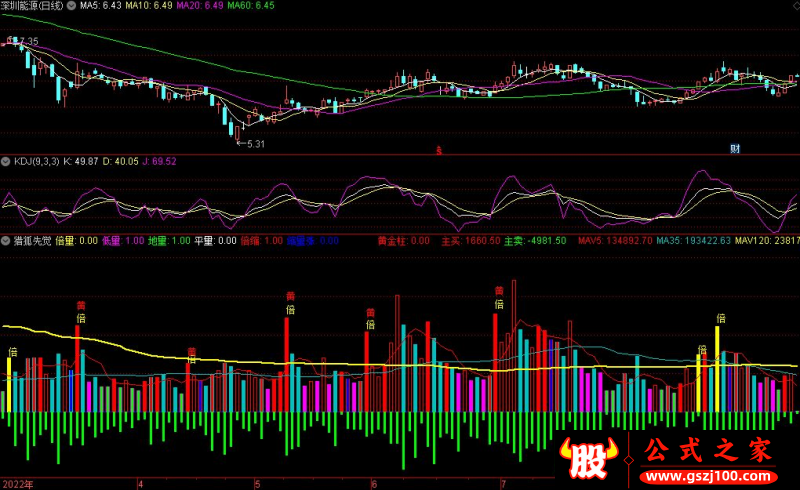This screenshot has width=800, height=490.
Task: Click month 4 on the time axis
Action: pos(141,484)
